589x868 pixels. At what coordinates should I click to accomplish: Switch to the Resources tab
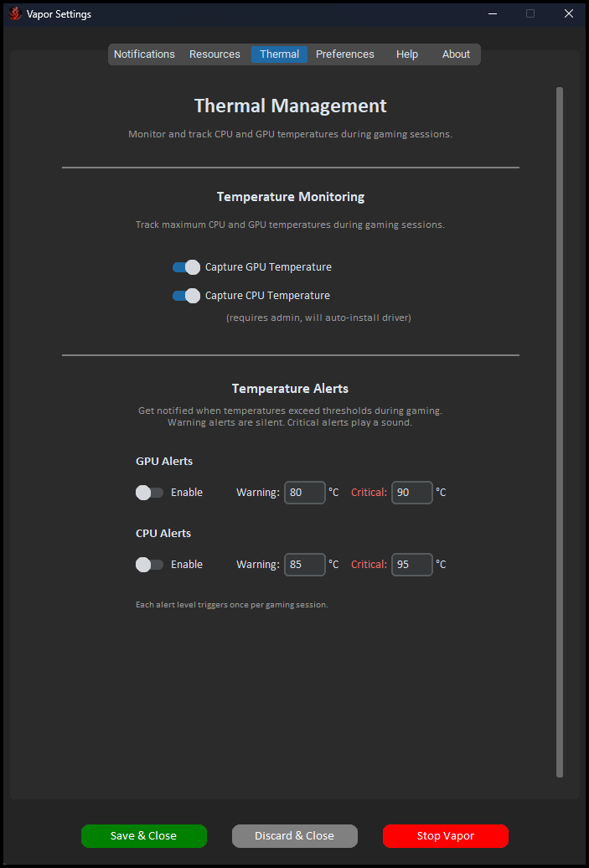coord(214,54)
